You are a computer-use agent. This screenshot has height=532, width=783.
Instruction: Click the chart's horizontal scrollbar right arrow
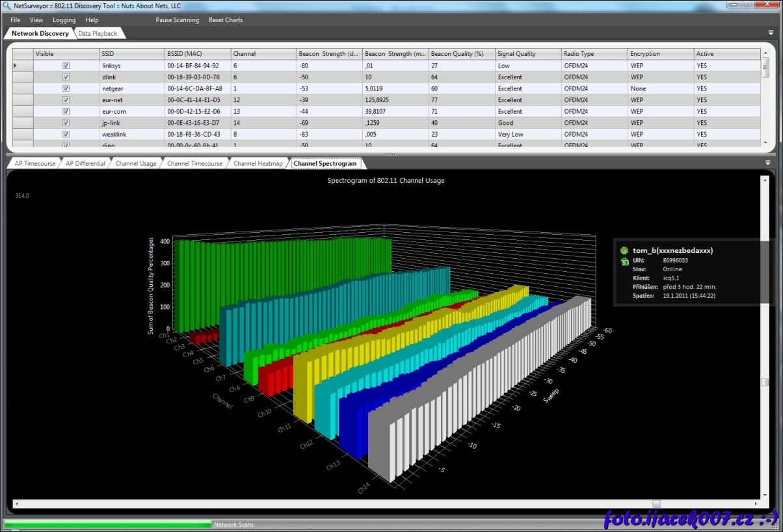click(756, 504)
